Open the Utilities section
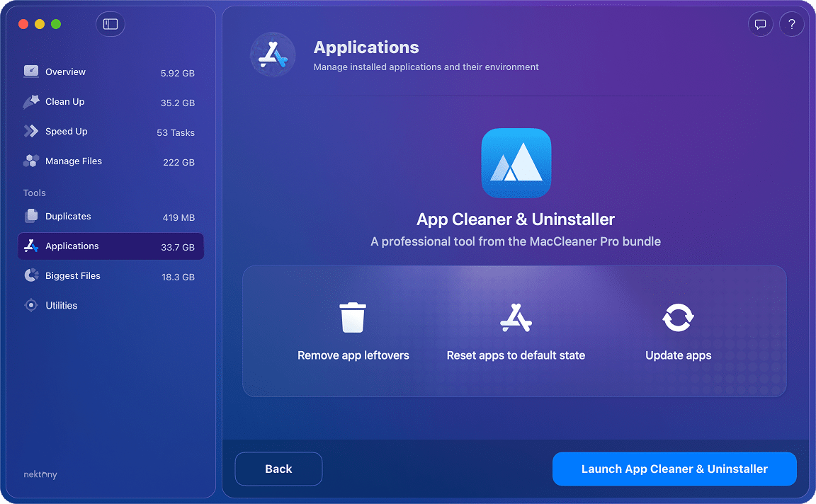Image resolution: width=816 pixels, height=504 pixels. [59, 305]
